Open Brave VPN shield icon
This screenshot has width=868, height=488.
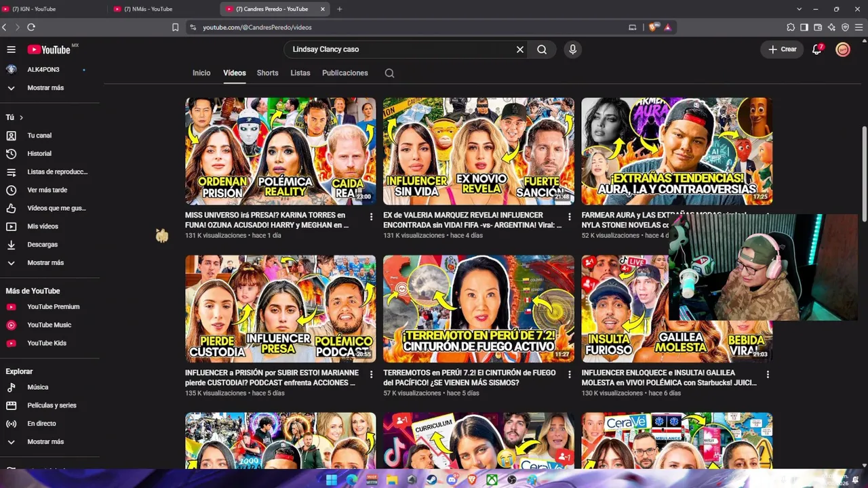pyautogui.click(x=845, y=27)
